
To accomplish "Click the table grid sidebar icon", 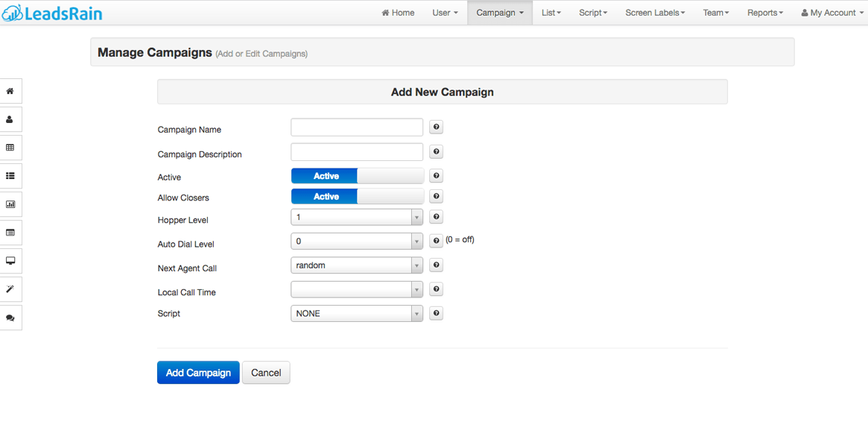I will [10, 148].
